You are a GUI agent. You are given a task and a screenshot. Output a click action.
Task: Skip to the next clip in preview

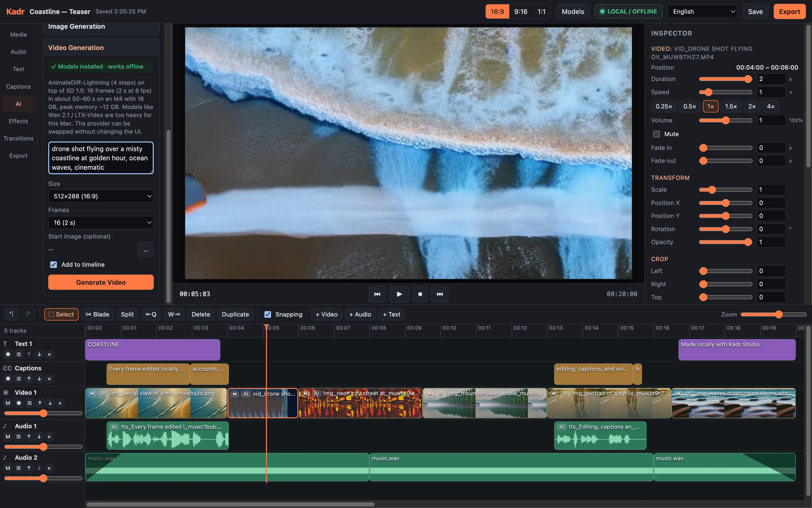coord(439,294)
